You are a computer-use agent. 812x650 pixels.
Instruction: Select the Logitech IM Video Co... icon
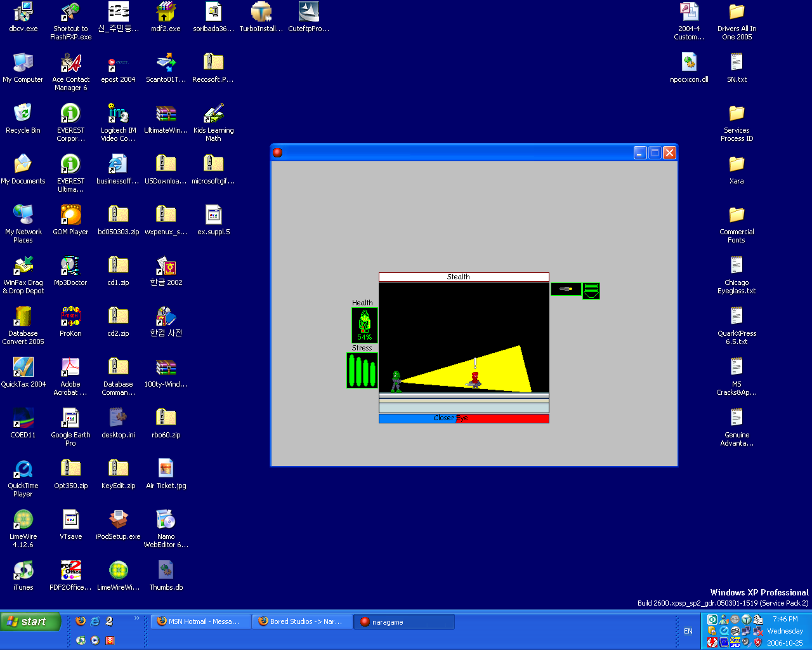[x=119, y=122]
